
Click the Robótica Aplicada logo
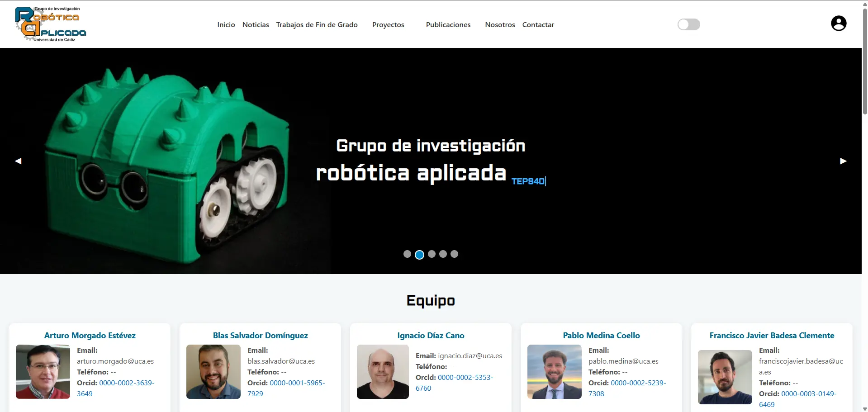tap(50, 24)
